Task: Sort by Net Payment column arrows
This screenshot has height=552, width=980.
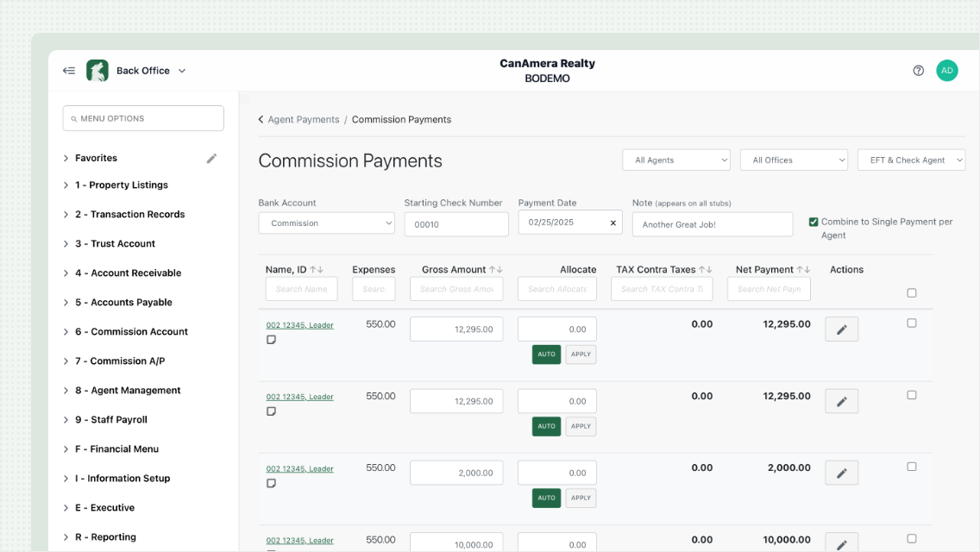Action: [x=803, y=269]
